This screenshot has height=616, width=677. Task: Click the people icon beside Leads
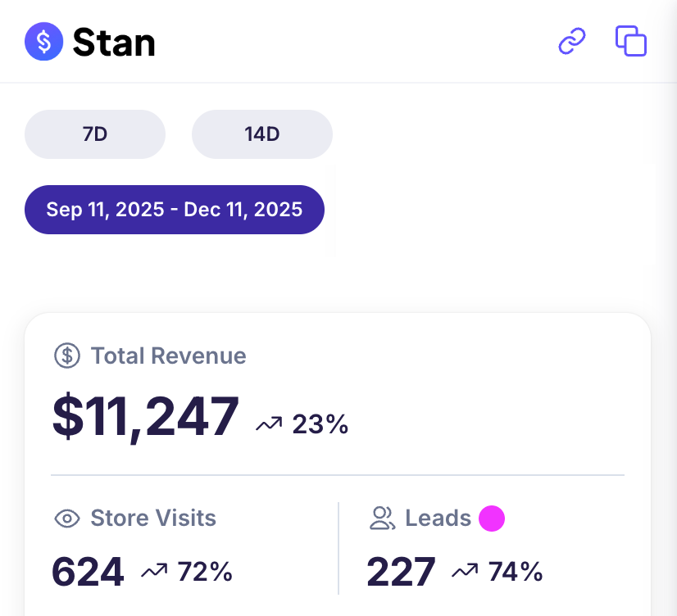pyautogui.click(x=382, y=518)
